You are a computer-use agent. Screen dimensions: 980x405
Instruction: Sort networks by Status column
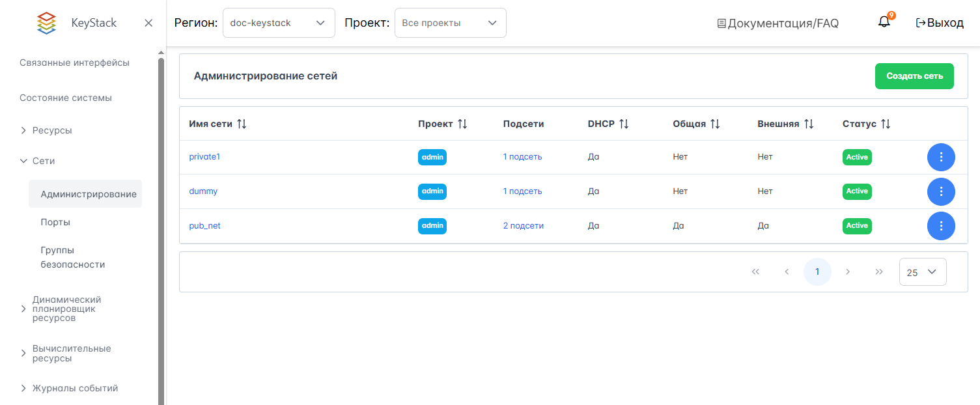[885, 124]
